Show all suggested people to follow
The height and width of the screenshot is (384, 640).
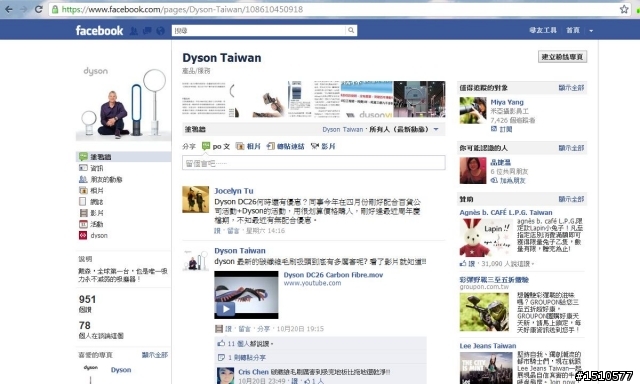tap(571, 88)
